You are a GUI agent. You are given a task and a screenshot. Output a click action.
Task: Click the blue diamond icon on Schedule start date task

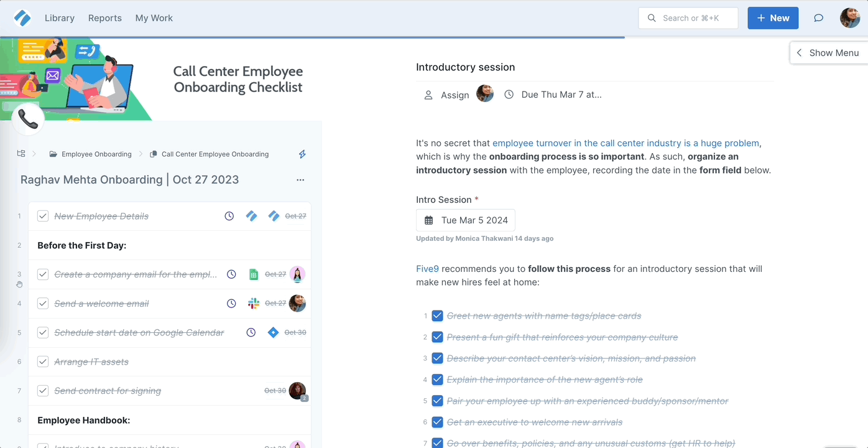coord(273,333)
